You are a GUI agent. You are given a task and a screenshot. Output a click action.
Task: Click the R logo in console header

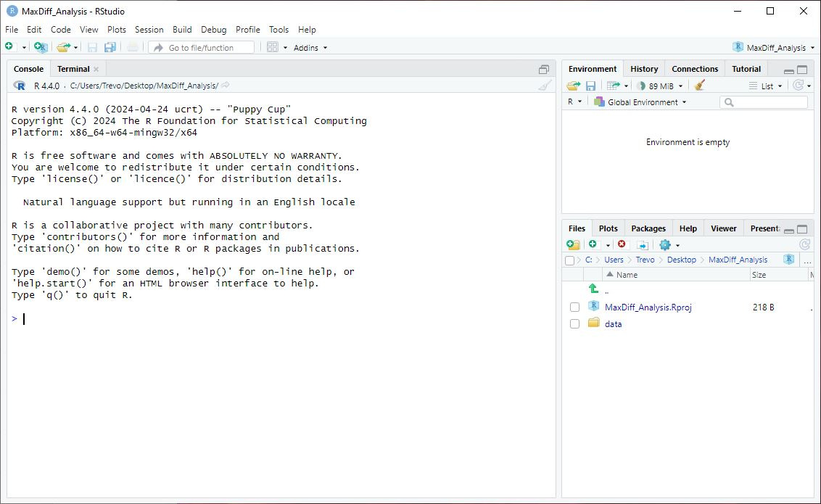(20, 86)
